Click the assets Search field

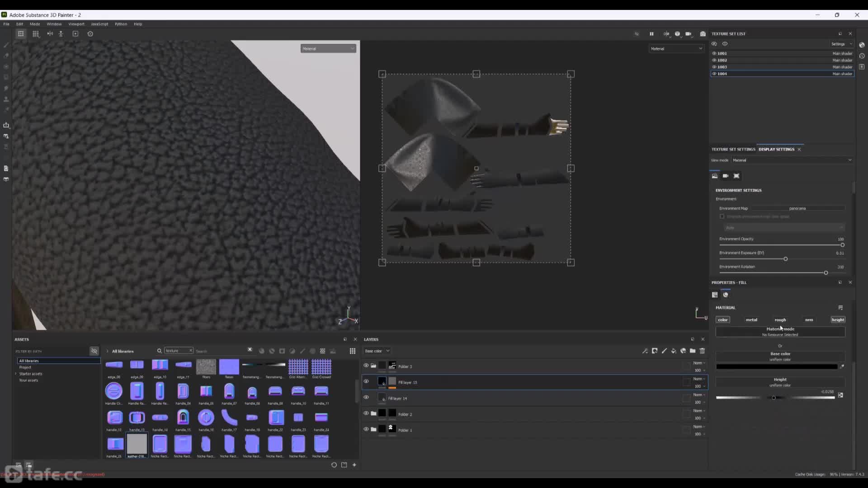220,351
